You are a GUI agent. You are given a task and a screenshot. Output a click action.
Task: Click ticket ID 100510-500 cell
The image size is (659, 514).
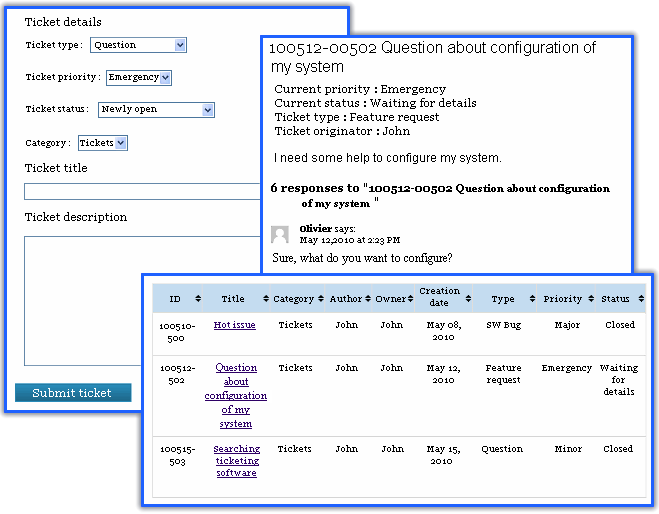177,332
